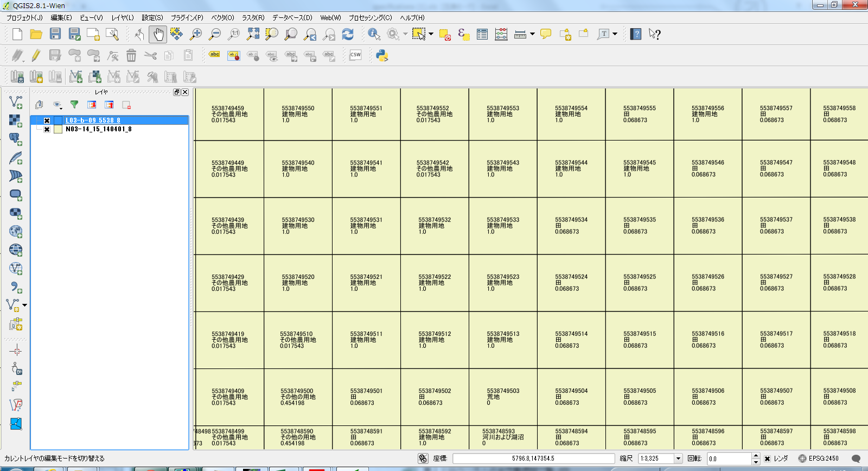The height and width of the screenshot is (471, 868).
Task: Refresh the map canvas
Action: [348, 34]
